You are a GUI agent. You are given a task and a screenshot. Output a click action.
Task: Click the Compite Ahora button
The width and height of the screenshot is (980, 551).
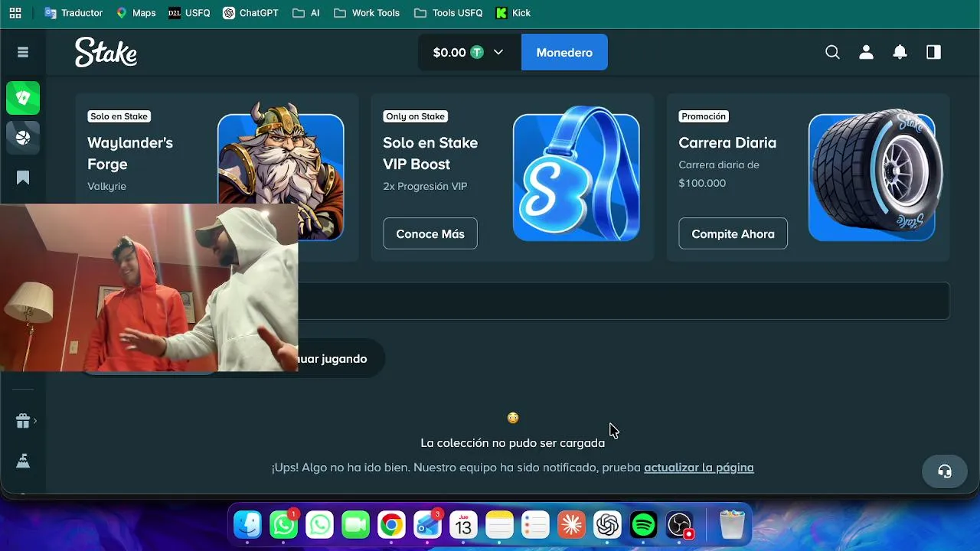(733, 234)
